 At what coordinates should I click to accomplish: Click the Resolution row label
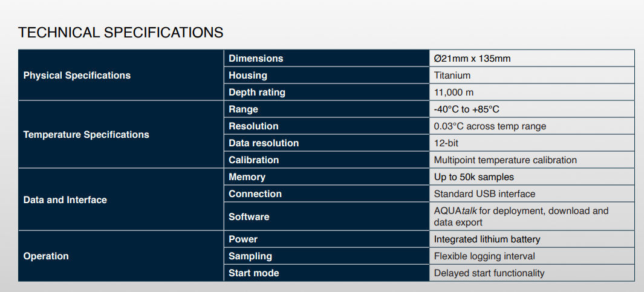(x=253, y=126)
